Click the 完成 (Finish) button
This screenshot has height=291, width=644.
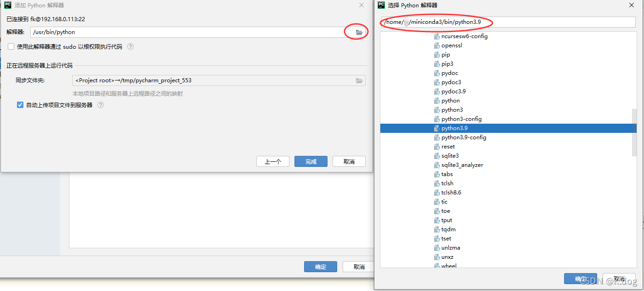(311, 161)
